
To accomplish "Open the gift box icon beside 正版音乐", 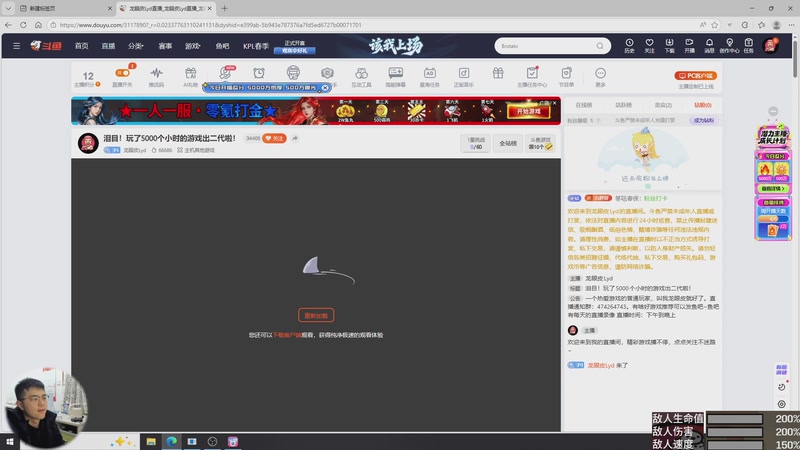I will (498, 73).
